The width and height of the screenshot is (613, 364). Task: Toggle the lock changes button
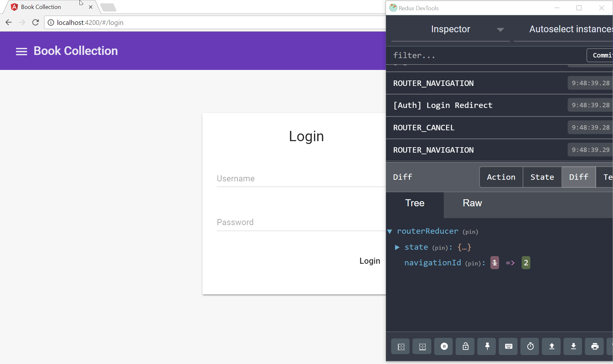click(465, 346)
